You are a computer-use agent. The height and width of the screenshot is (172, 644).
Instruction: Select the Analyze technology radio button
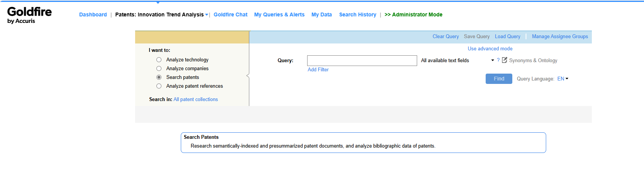pos(159,60)
